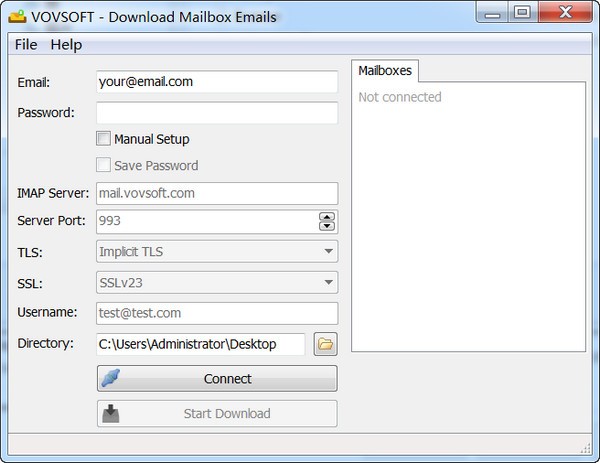Click the Directory path field
The image size is (600, 463).
[x=200, y=344]
